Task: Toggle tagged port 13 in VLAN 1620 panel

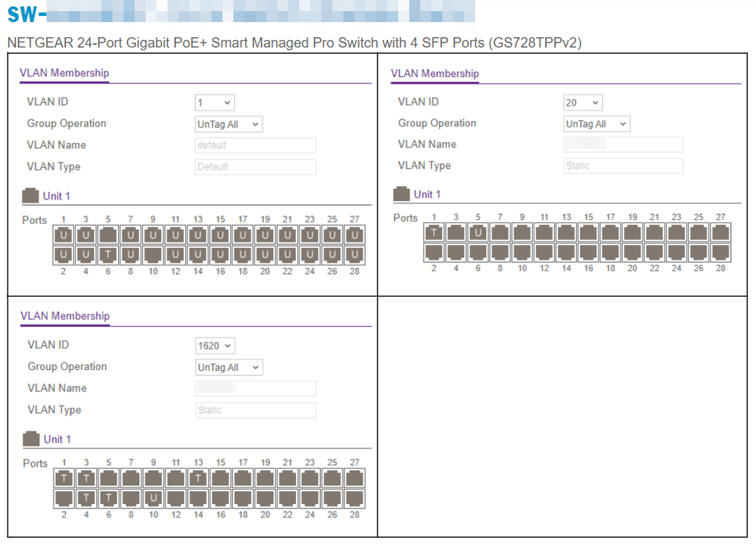Action: [198, 478]
